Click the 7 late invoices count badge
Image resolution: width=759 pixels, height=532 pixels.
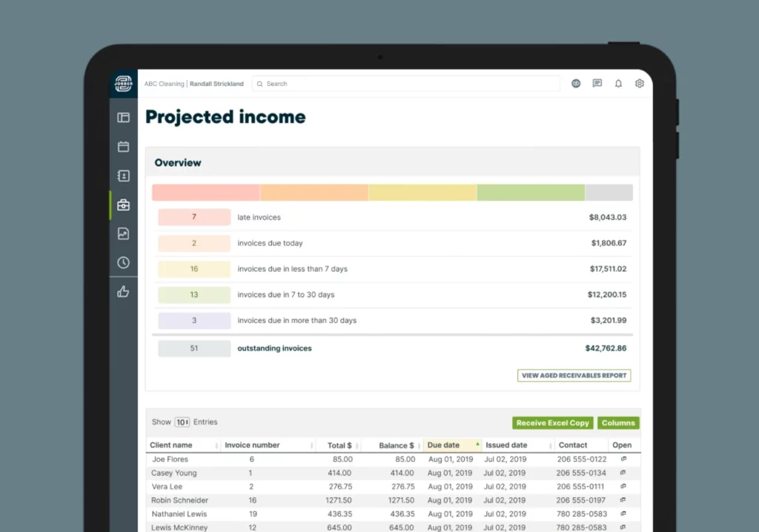tap(194, 217)
